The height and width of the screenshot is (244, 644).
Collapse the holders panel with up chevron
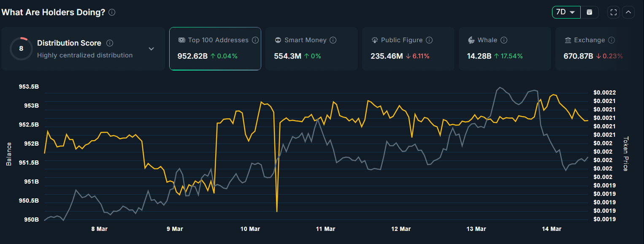click(x=628, y=12)
